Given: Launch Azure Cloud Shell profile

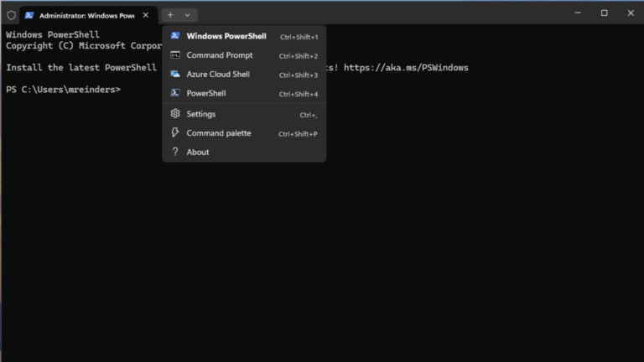Looking at the screenshot, I should (x=244, y=75).
